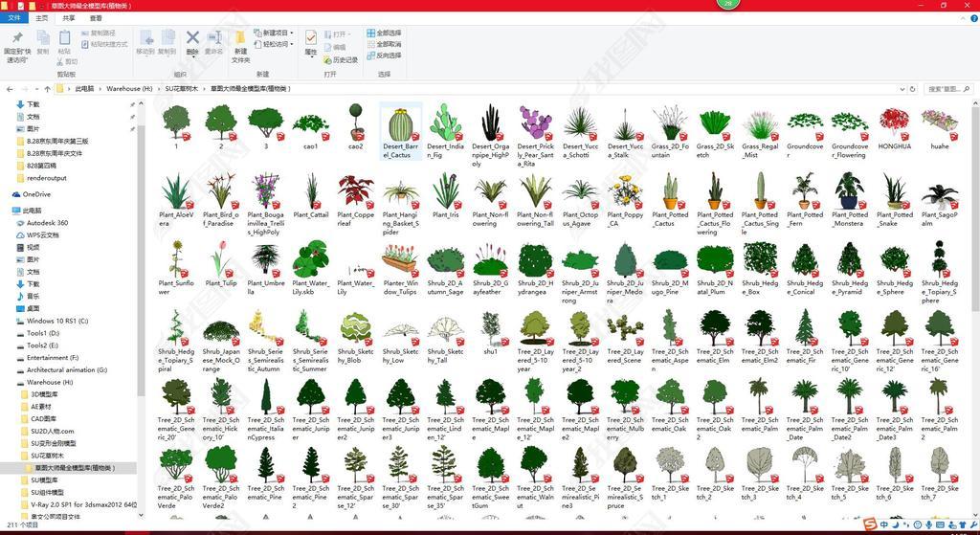Open the File (文件) menu
Screen dimensions: 980x535
(13, 17)
